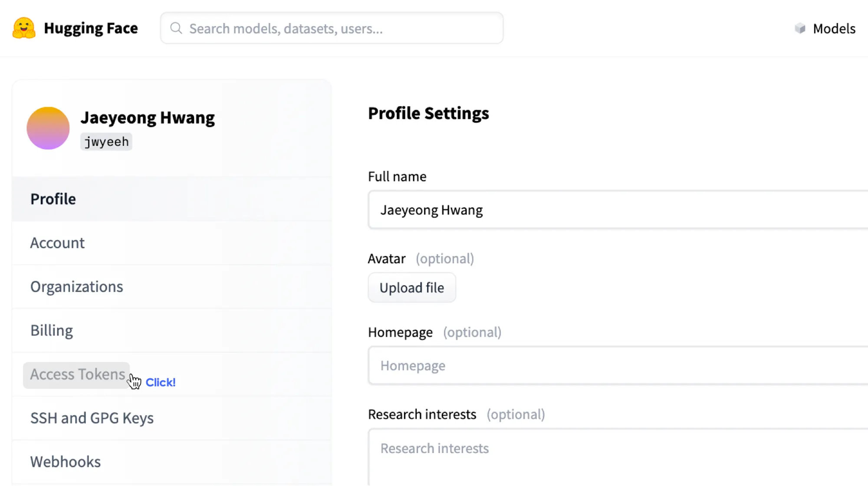Click the jwyeeh username badge
Screen dimensions: 868x486
pyautogui.click(x=106, y=142)
